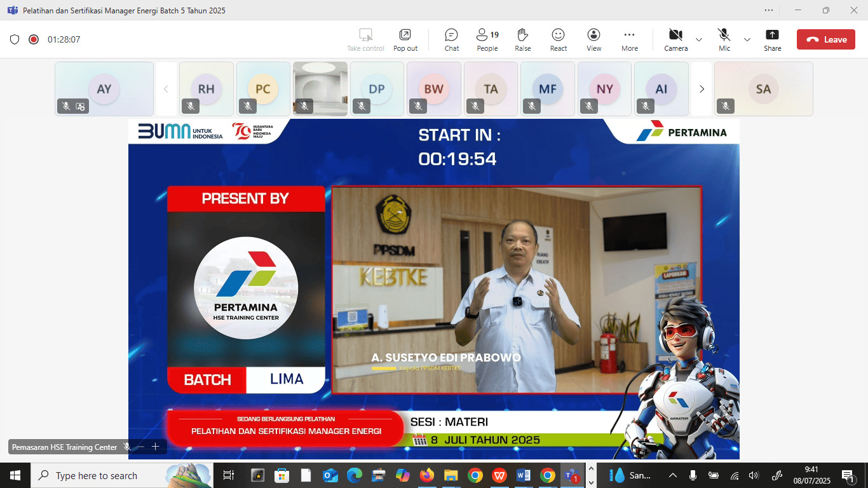Open Microsoft Store from taskbar
The width and height of the screenshot is (868, 488).
282,475
